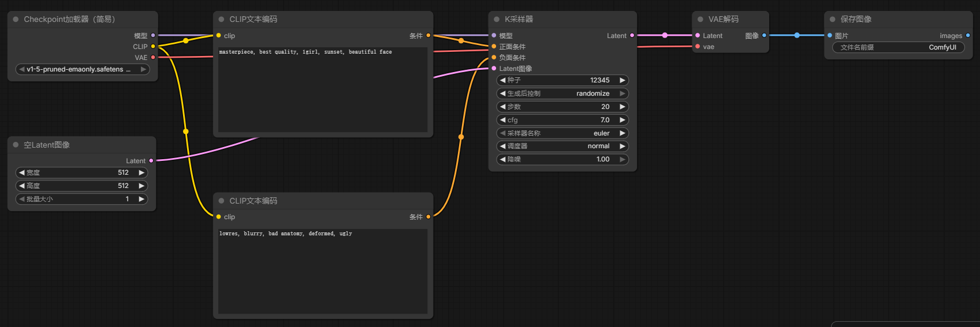Screen dimensions: 980x327
Task: Select the K采样器 node title
Action: 519,19
